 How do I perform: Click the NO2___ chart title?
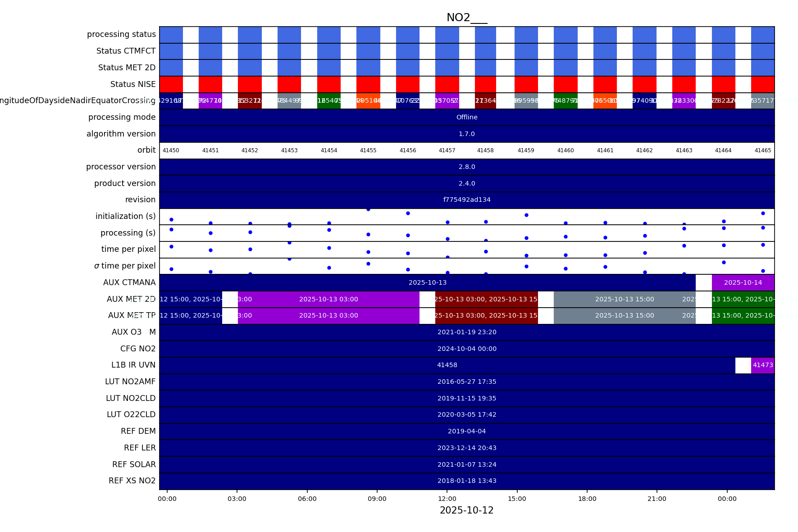[466, 18]
